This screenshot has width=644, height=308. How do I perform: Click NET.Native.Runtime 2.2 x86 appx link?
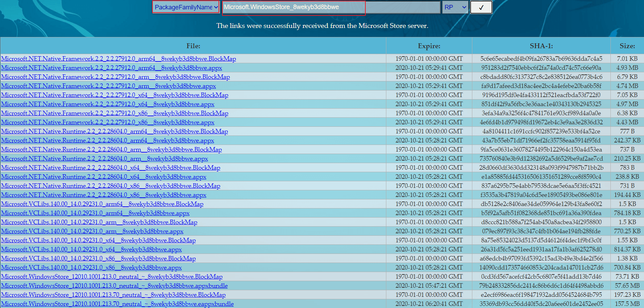click(x=104, y=195)
